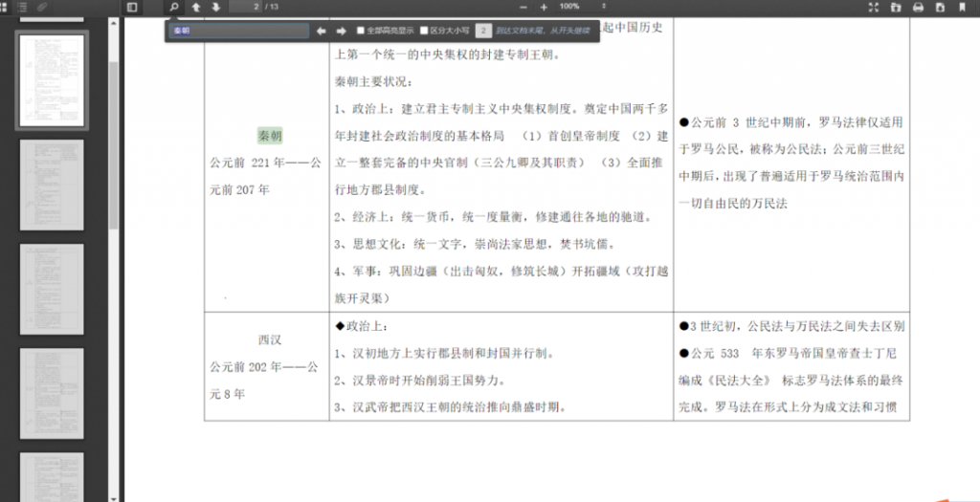Enable the 区分大小写 checkbox
This screenshot has height=502, width=980.
424,31
